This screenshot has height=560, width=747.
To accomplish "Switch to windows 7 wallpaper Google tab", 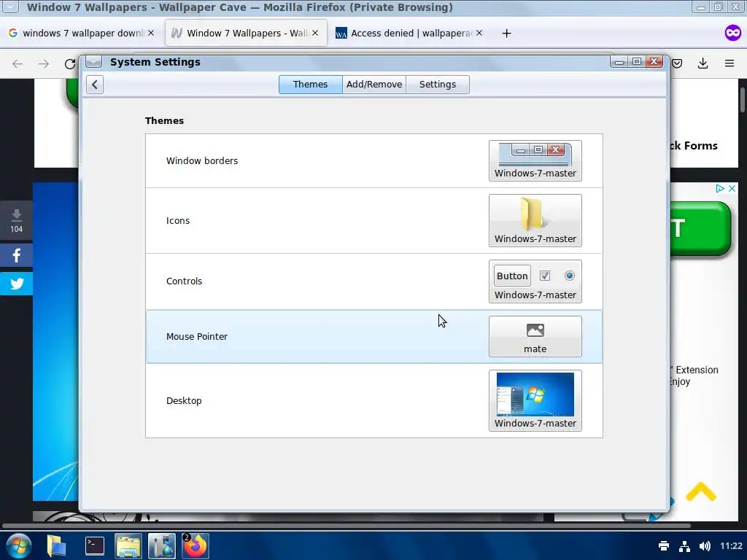I will 81,34.
